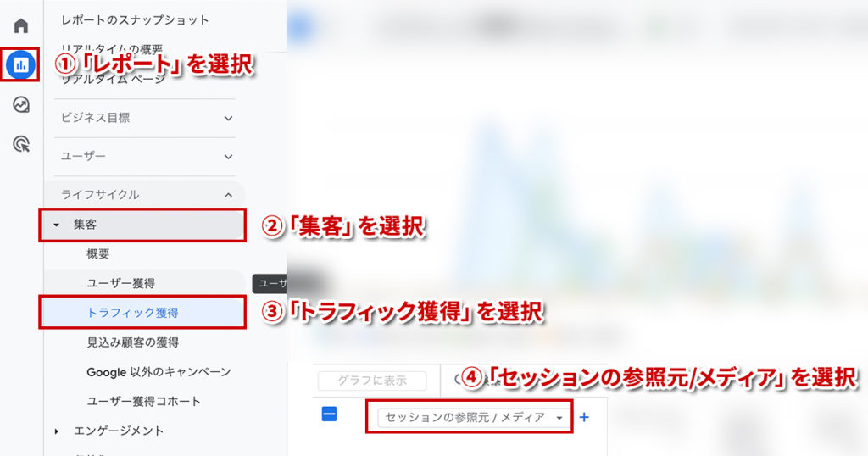Open ユーザー獲得コホート report
Screen dimensions: 868x456
click(144, 401)
